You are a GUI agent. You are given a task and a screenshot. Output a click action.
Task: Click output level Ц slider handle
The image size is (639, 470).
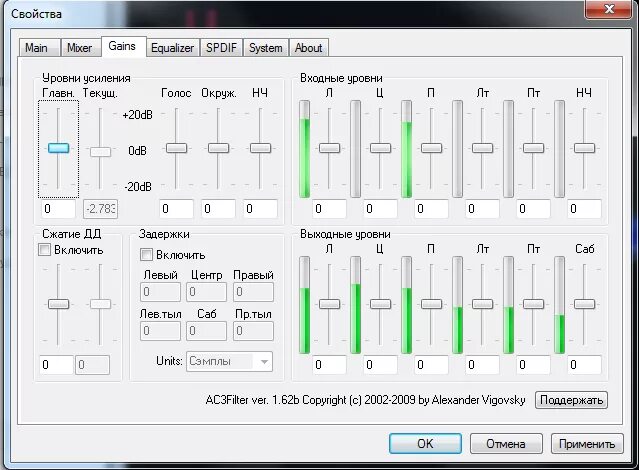[380, 304]
